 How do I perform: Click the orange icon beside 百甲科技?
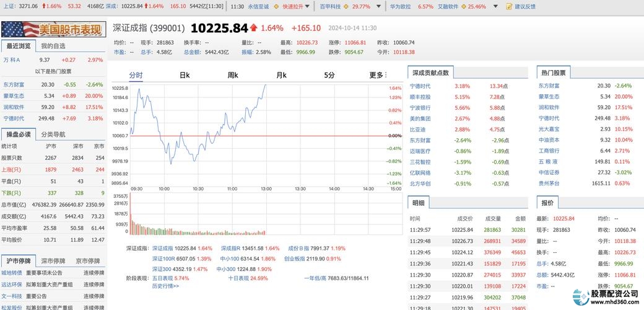346,7
